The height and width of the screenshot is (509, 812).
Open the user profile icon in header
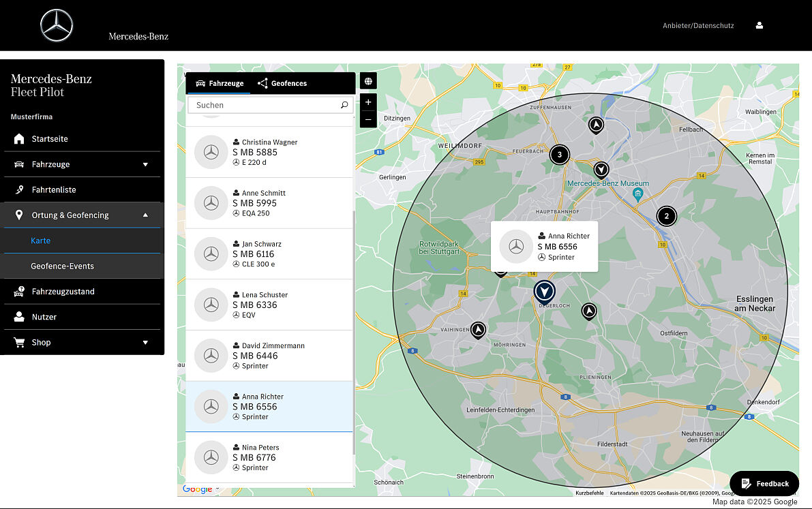click(x=760, y=26)
